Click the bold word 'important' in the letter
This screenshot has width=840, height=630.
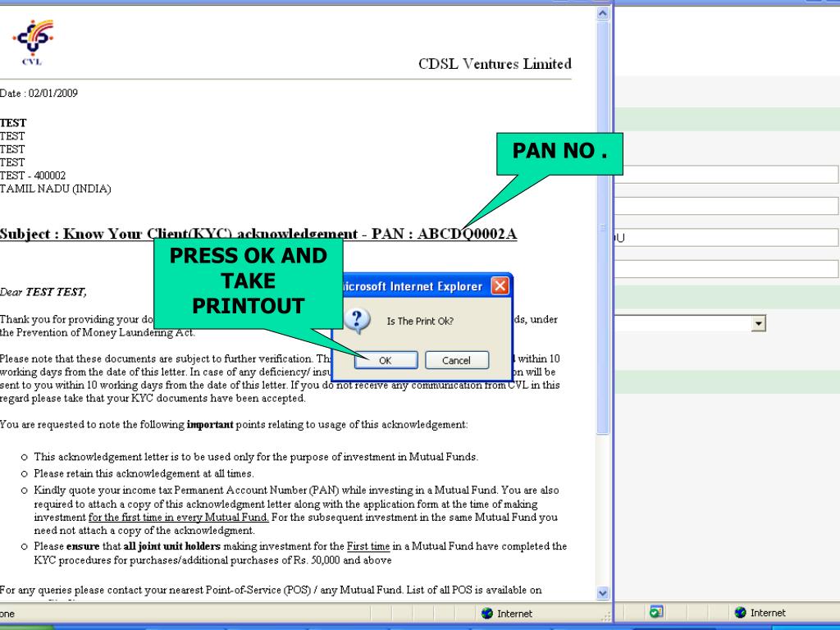click(210, 425)
